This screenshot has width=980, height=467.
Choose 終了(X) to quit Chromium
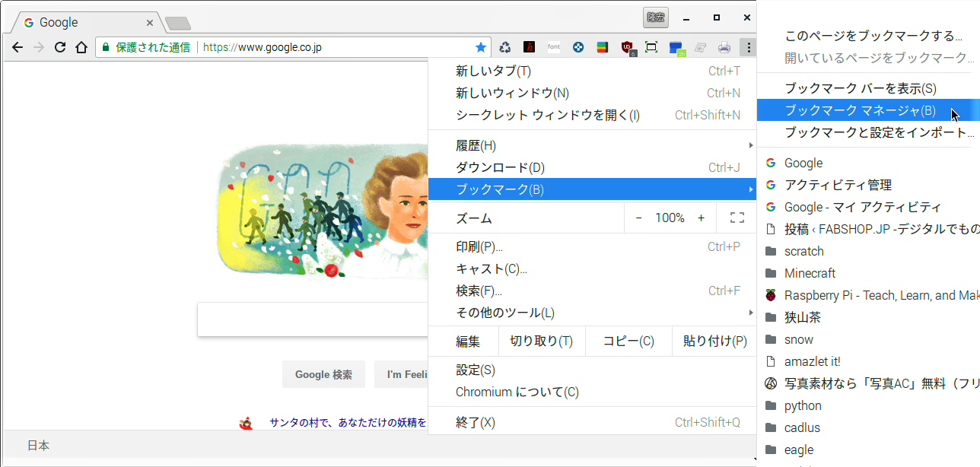(x=592, y=422)
